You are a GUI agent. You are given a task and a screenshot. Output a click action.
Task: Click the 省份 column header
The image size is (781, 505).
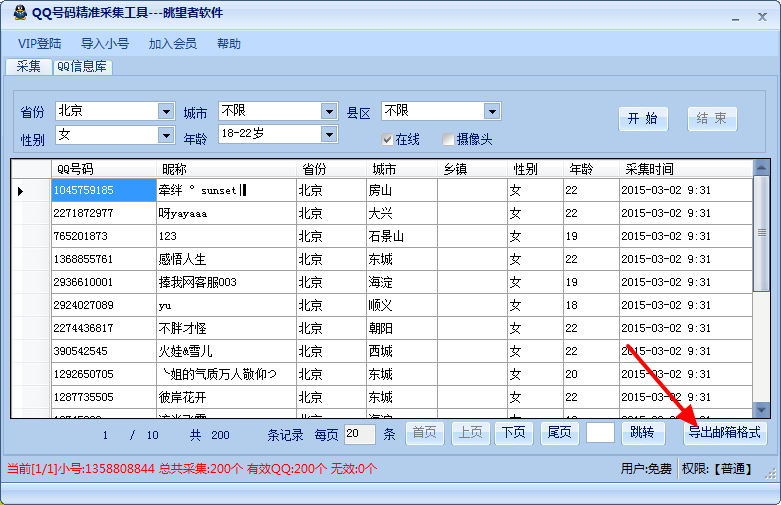pyautogui.click(x=332, y=169)
